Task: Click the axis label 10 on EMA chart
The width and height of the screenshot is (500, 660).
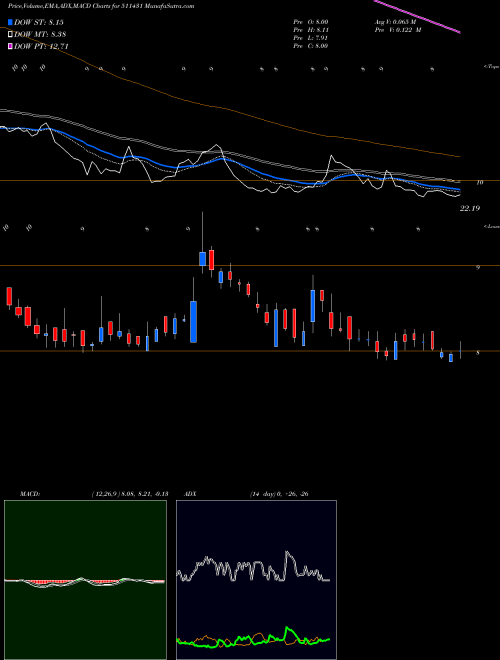Action: tap(479, 182)
